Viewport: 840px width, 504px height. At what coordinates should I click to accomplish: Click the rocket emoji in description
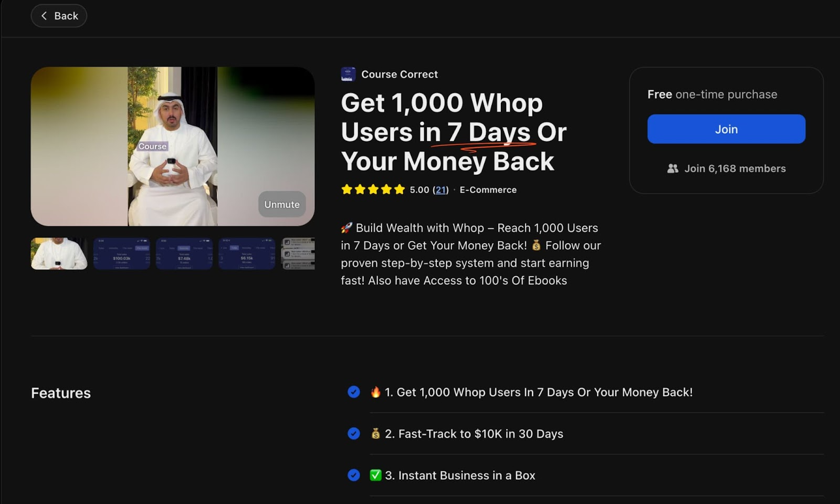(346, 228)
